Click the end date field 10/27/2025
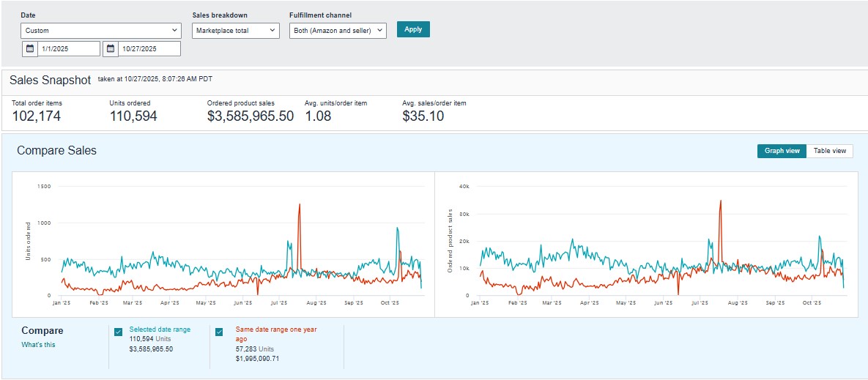This screenshot has width=868, height=380. click(x=149, y=48)
